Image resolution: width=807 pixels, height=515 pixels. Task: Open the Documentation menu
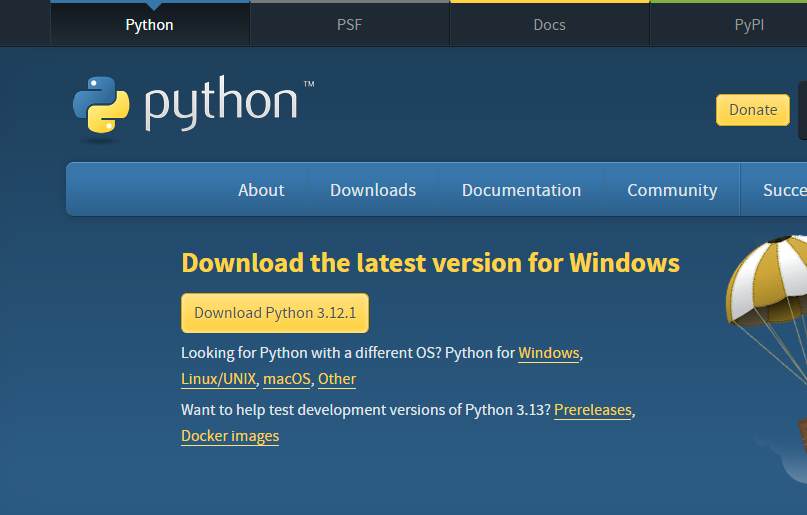pos(521,190)
